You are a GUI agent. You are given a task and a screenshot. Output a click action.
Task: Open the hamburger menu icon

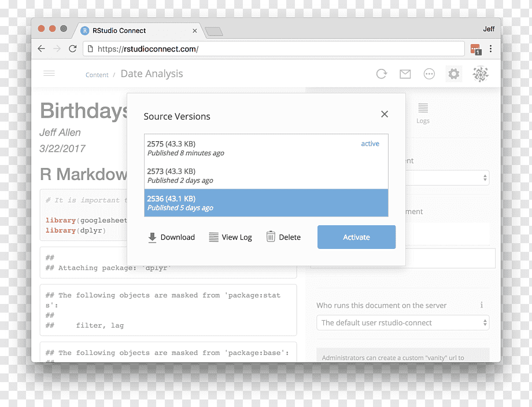(49, 74)
